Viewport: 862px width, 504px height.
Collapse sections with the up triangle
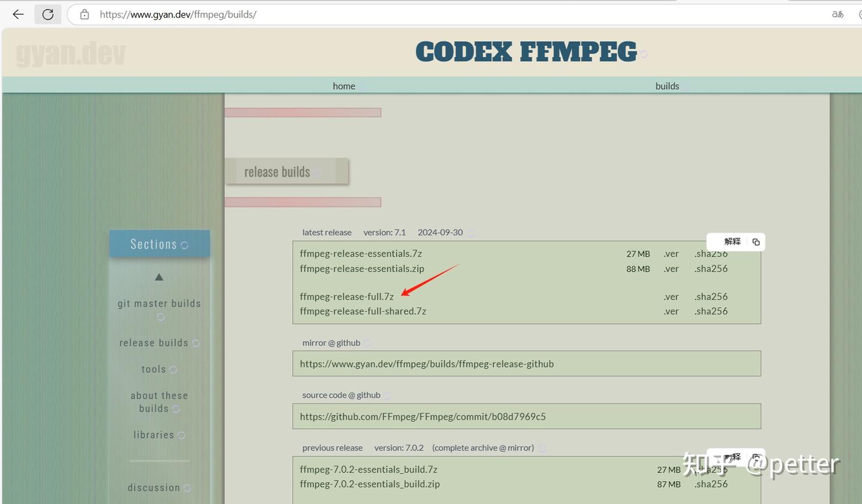[x=159, y=277]
